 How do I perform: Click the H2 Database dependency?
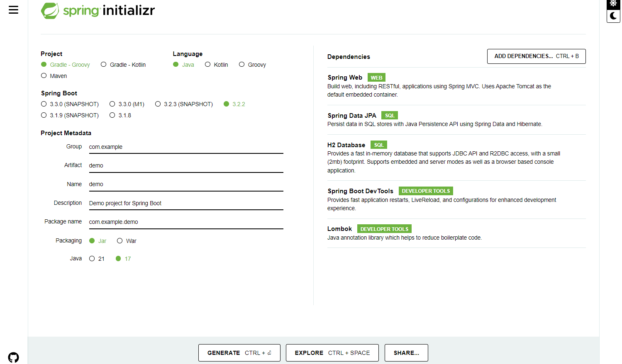coord(456,158)
